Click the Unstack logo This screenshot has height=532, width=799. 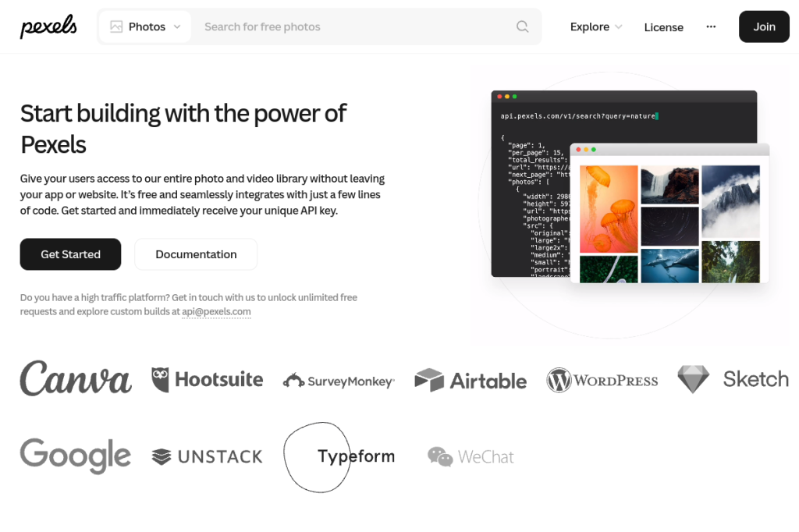pos(208,456)
